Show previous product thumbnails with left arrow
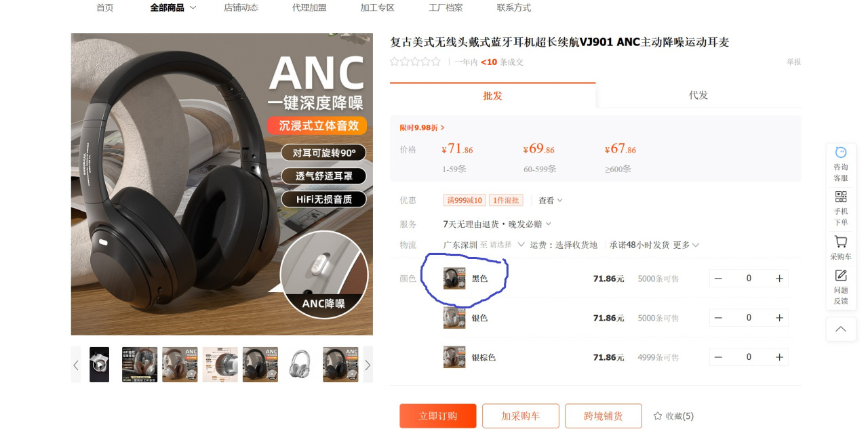868x448 pixels. coord(76,365)
